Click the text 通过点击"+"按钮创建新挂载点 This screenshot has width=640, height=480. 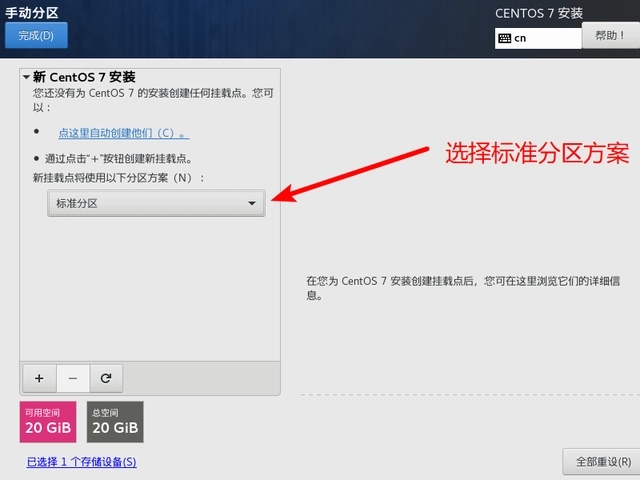[118, 158]
